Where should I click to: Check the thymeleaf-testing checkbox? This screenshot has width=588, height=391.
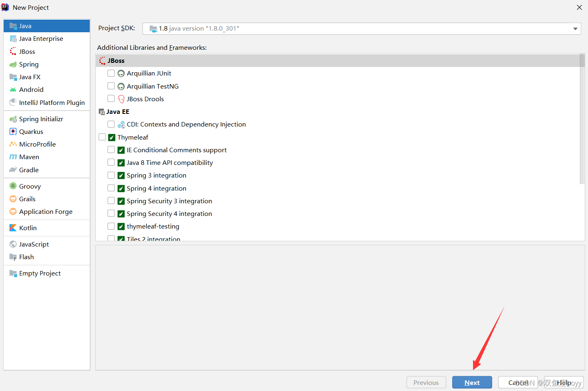click(111, 226)
